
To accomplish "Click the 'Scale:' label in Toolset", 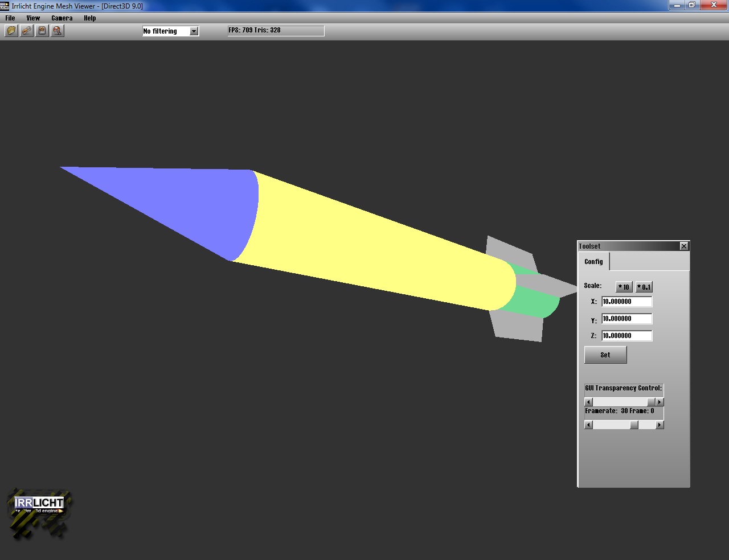I will [593, 286].
